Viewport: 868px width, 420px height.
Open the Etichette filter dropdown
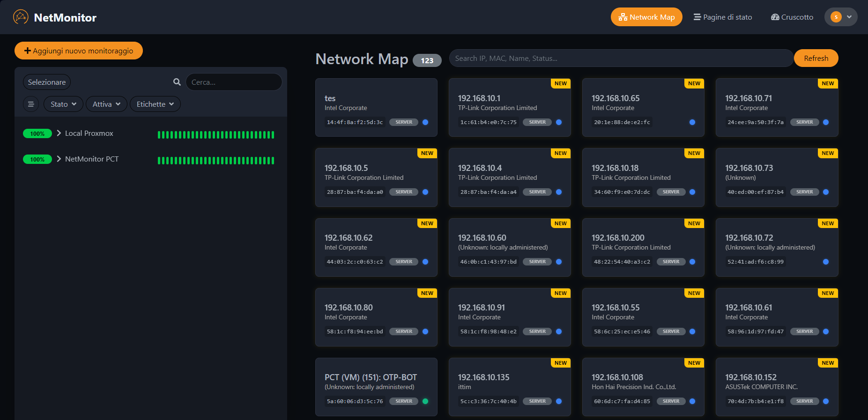155,104
